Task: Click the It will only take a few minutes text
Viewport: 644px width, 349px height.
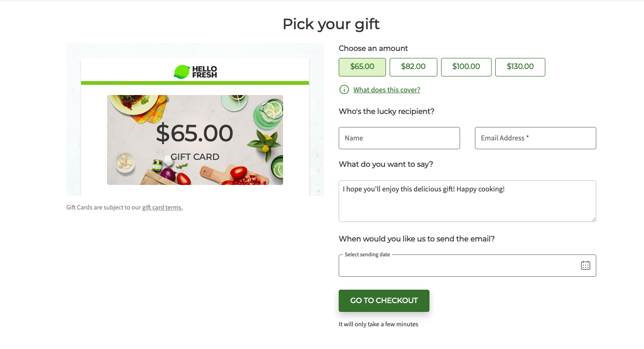Action: [x=378, y=324]
